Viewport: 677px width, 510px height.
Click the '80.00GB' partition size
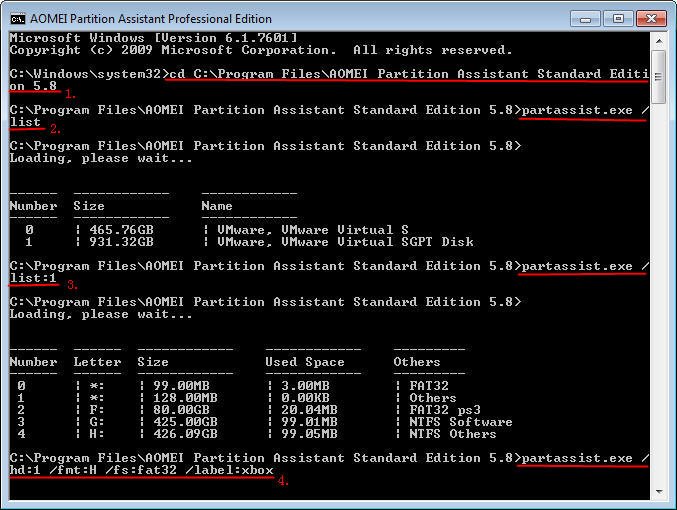(x=181, y=410)
